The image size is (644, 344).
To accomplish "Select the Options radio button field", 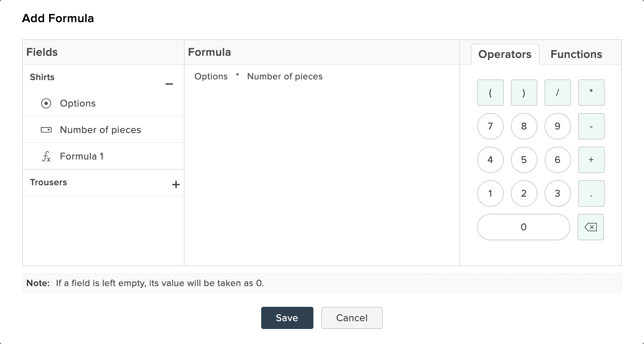I will click(x=103, y=103).
